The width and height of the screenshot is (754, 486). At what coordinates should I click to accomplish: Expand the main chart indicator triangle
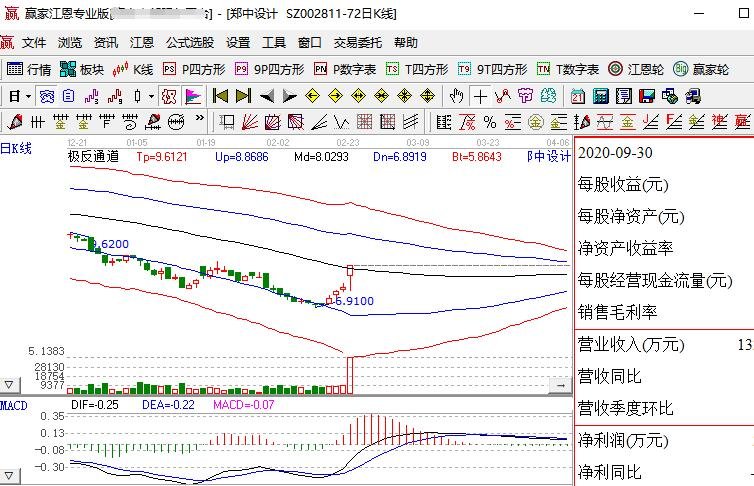coord(9,385)
